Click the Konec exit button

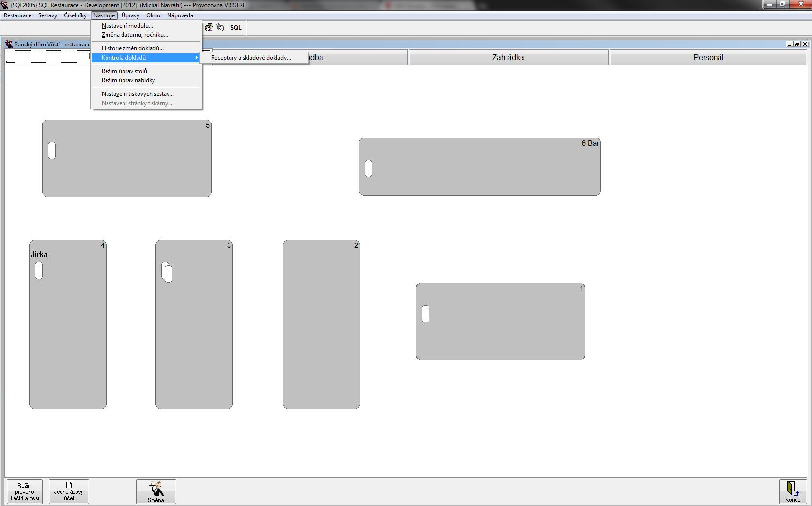(x=793, y=492)
